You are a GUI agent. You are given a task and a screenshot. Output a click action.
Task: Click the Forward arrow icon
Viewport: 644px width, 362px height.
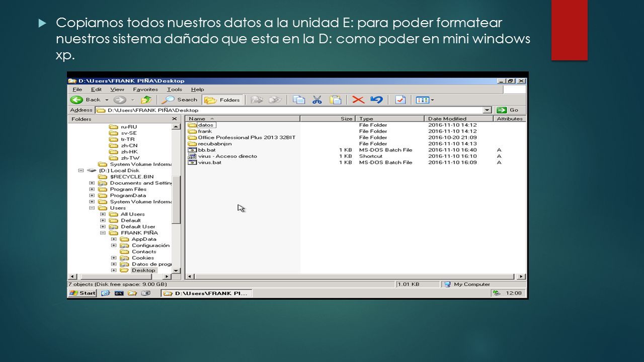[x=119, y=100]
